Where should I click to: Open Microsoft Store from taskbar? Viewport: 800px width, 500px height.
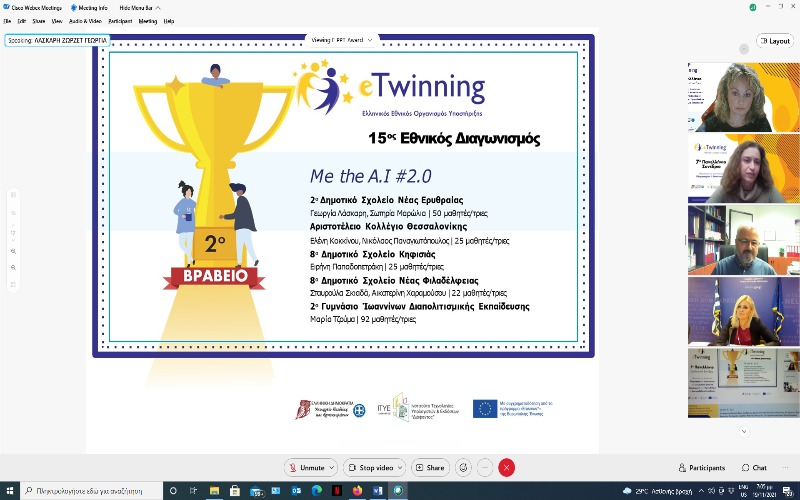coord(235,491)
